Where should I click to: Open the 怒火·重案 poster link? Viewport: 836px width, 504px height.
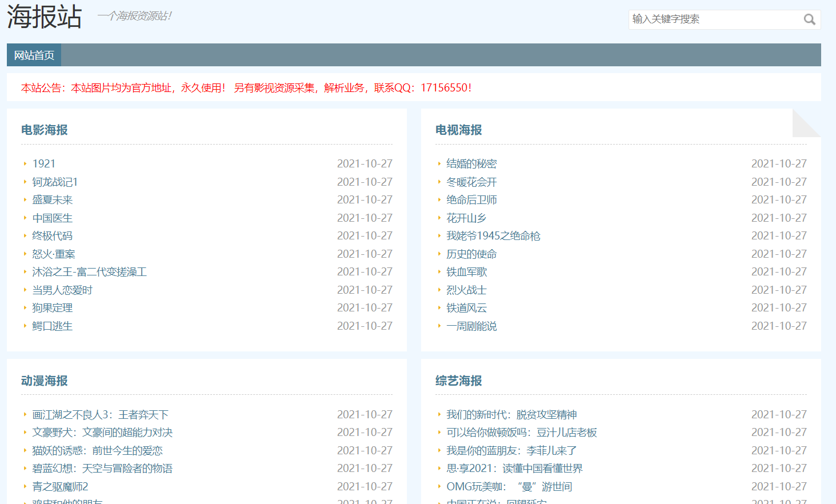pyautogui.click(x=54, y=254)
